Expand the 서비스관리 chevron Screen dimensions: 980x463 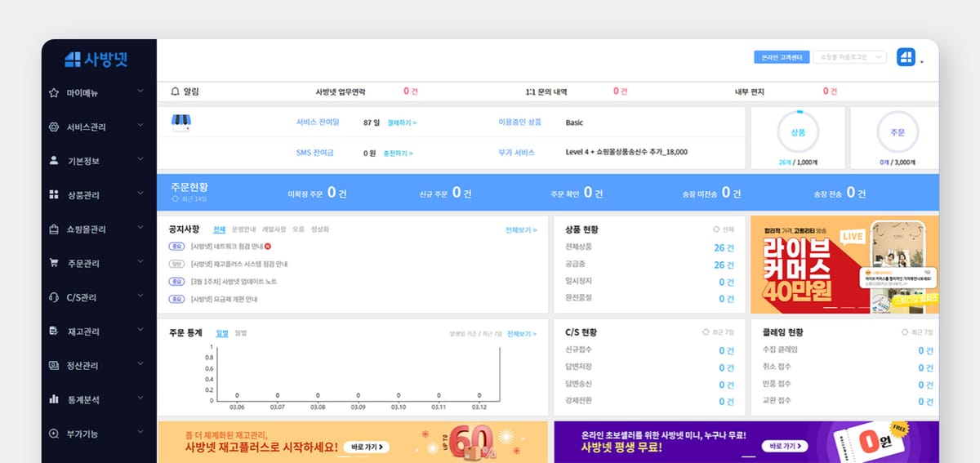point(140,126)
